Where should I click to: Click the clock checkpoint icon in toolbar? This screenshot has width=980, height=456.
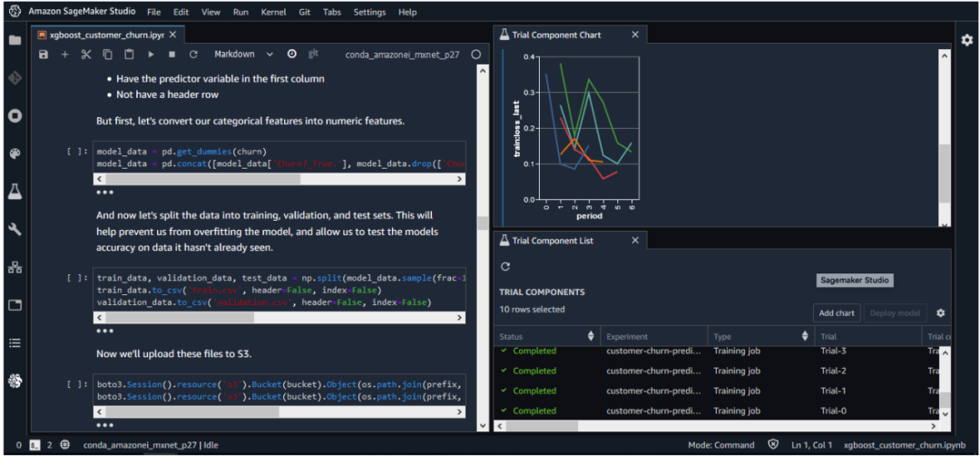pos(292,54)
